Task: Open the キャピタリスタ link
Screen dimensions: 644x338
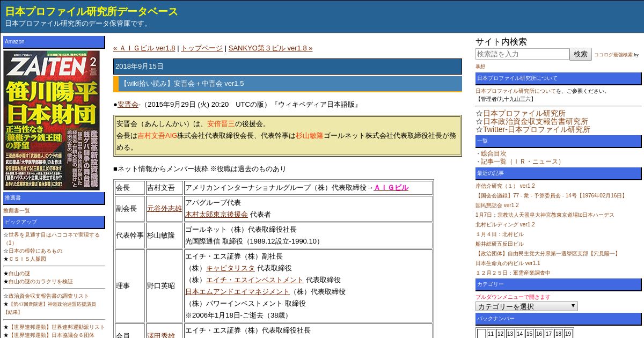Action: tap(230, 268)
